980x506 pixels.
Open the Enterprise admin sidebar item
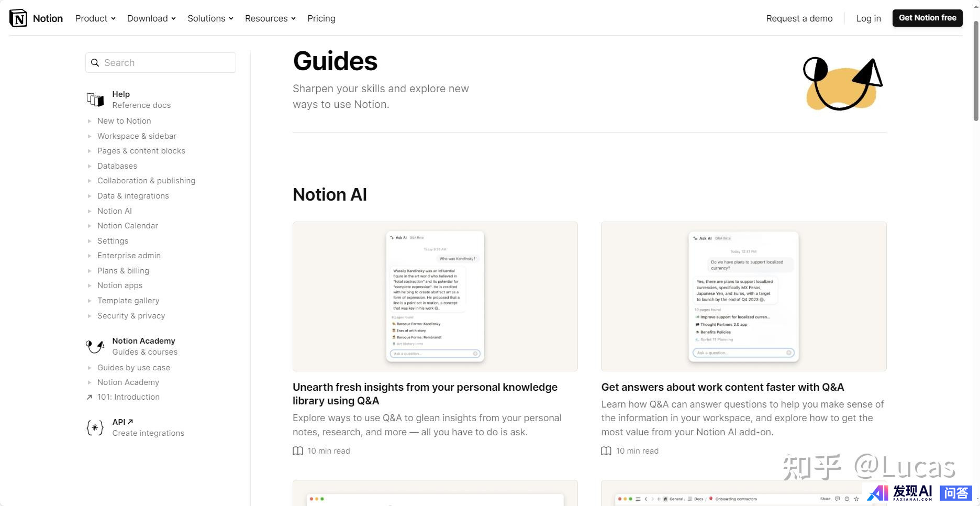129,256
